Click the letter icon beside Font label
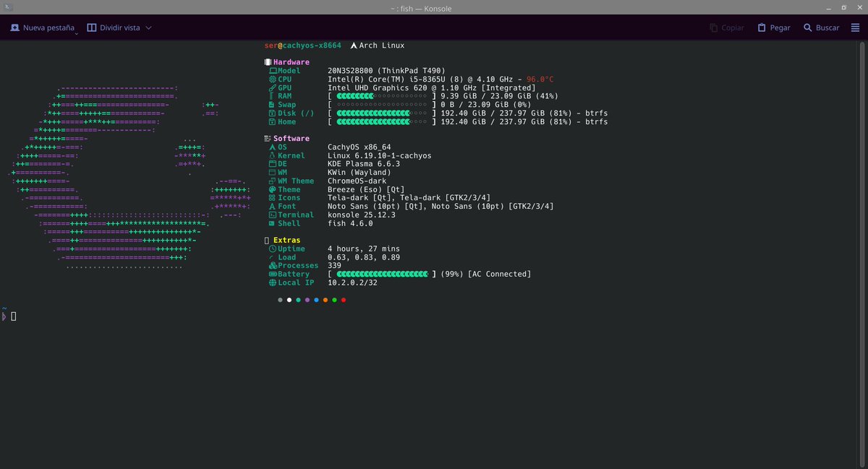Image resolution: width=868 pixels, height=469 pixels. (272, 207)
